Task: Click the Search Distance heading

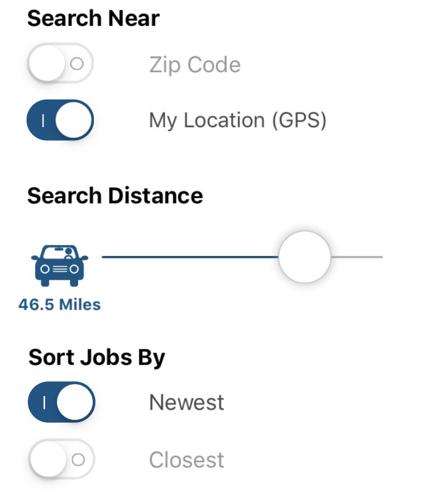Action: [x=115, y=195]
